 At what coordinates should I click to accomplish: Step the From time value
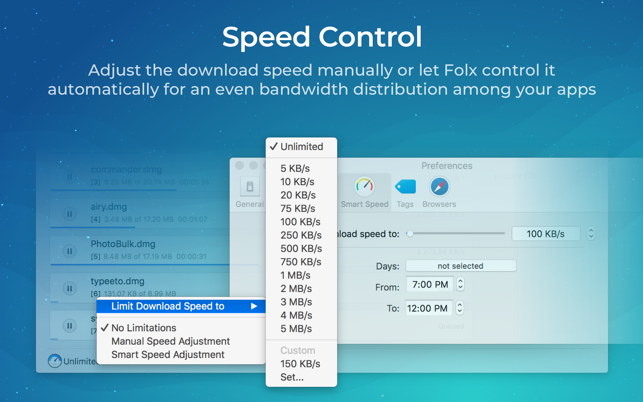point(460,284)
